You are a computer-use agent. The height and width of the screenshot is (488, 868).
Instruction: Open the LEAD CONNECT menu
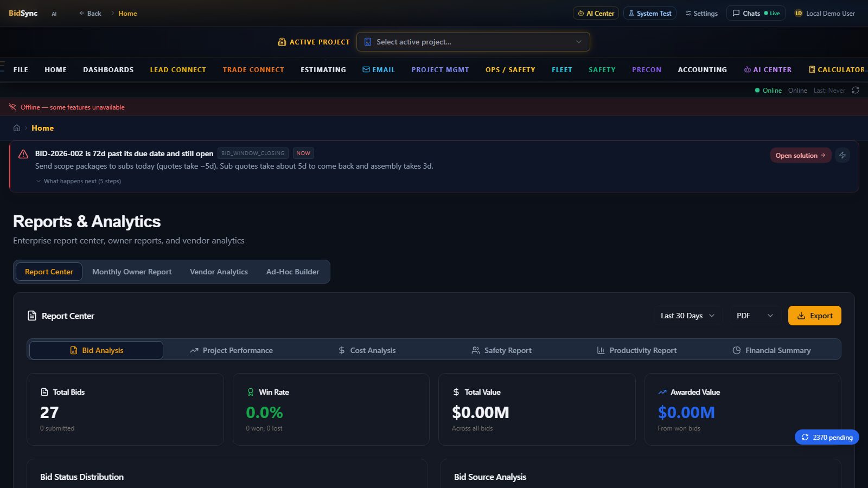click(178, 69)
